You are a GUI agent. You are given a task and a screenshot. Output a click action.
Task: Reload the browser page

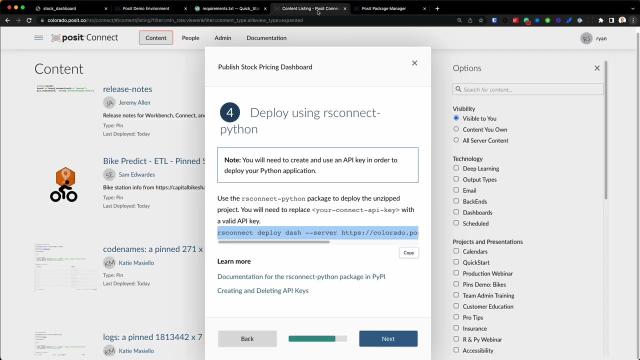coord(29,20)
